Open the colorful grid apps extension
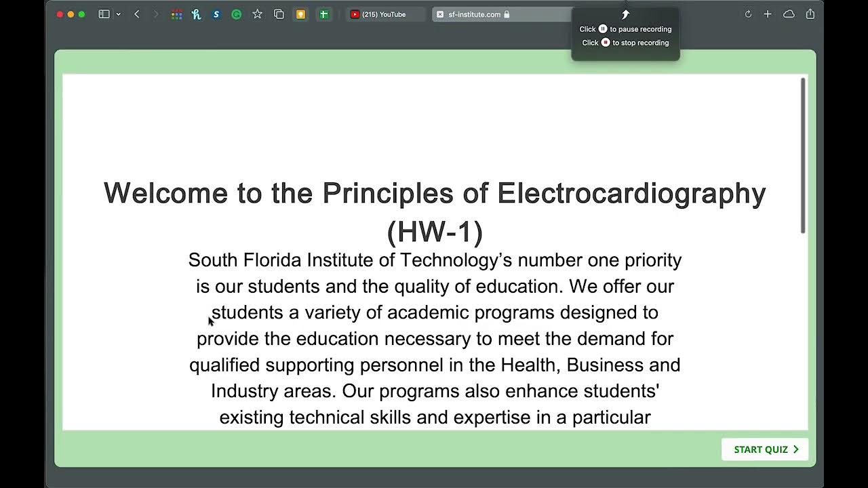This screenshot has height=488, width=868. coord(176,14)
